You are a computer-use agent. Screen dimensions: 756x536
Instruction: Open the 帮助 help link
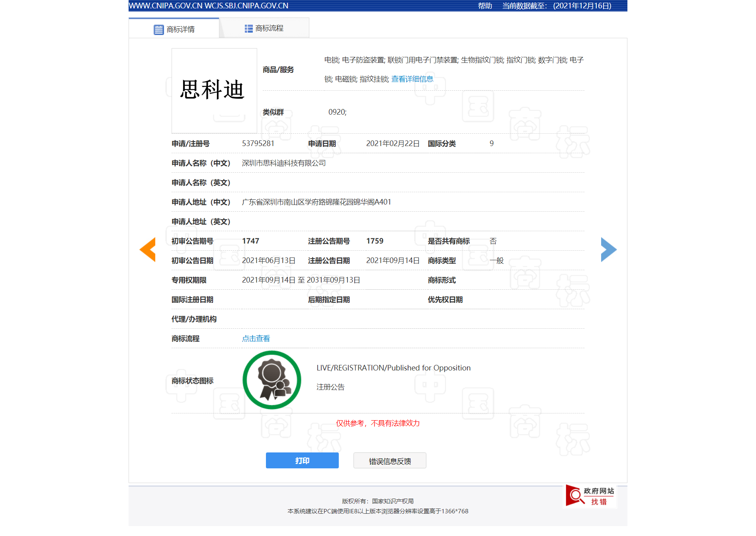coord(485,6)
